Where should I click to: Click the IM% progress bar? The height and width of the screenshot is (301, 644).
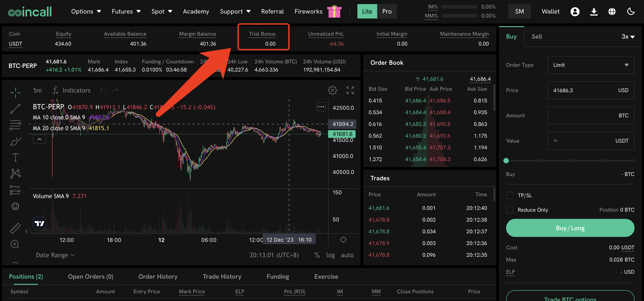point(459,7)
